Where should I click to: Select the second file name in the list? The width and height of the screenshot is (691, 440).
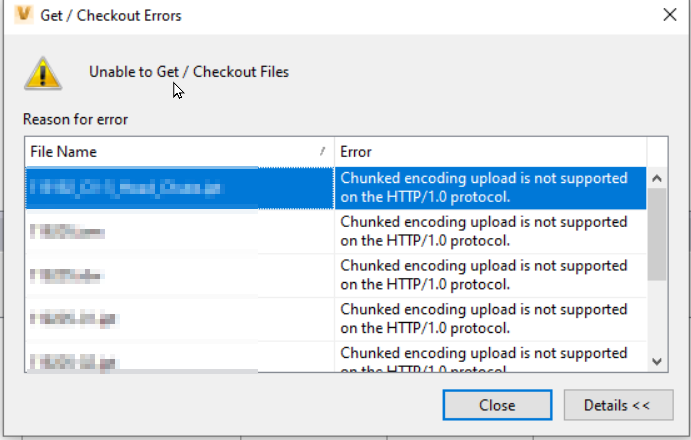click(x=68, y=231)
